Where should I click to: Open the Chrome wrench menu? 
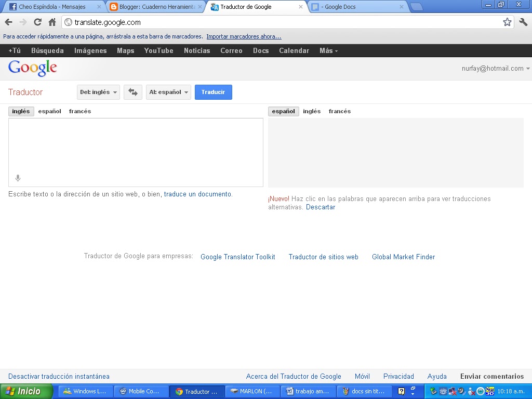(523, 22)
